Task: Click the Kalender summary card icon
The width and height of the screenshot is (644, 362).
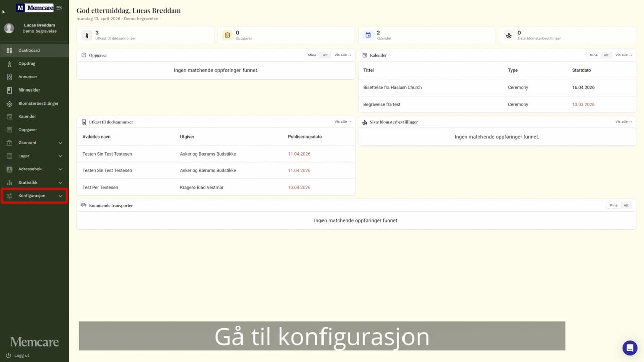Action: [x=368, y=35]
